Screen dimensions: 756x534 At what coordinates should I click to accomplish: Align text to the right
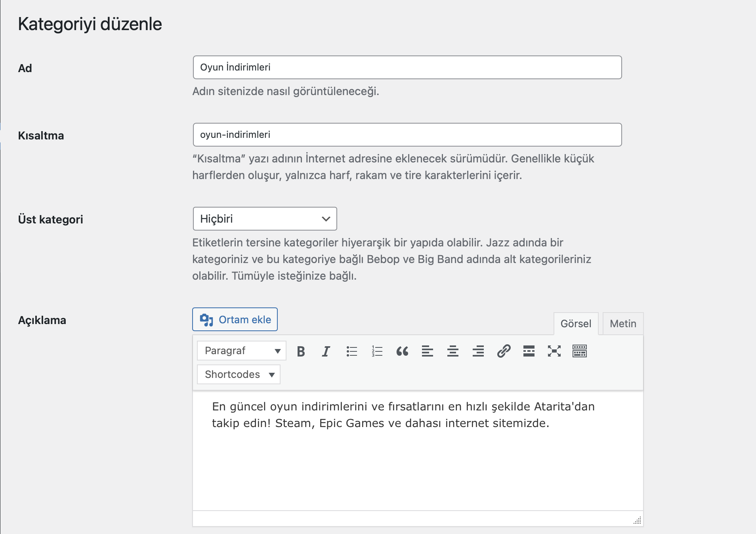point(478,351)
